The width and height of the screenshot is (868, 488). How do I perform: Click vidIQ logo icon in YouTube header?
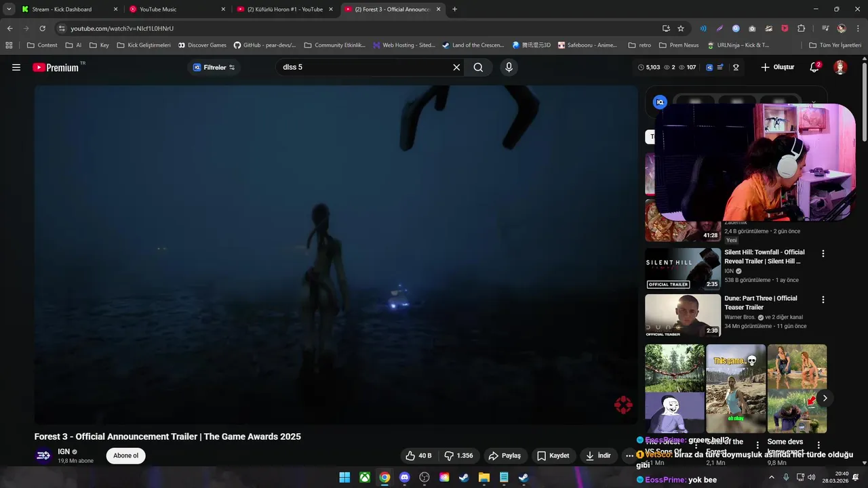(709, 67)
